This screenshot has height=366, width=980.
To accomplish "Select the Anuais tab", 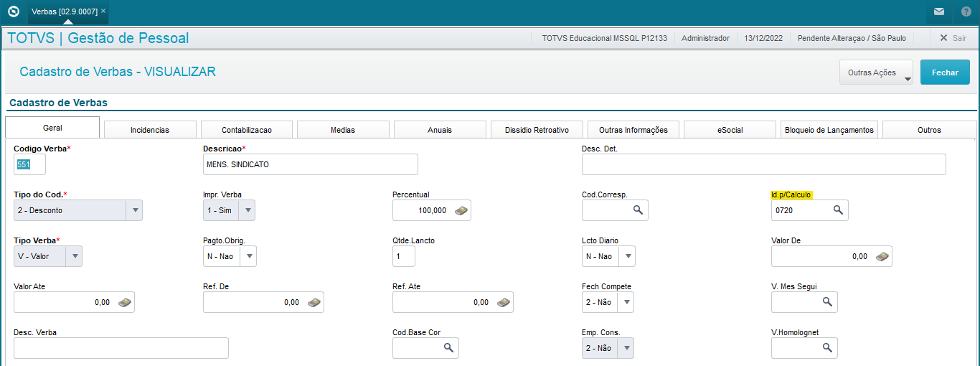I will (x=440, y=130).
